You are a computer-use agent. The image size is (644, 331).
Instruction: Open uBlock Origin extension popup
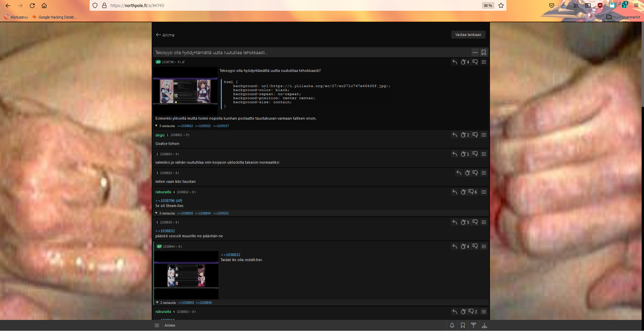click(x=600, y=5)
